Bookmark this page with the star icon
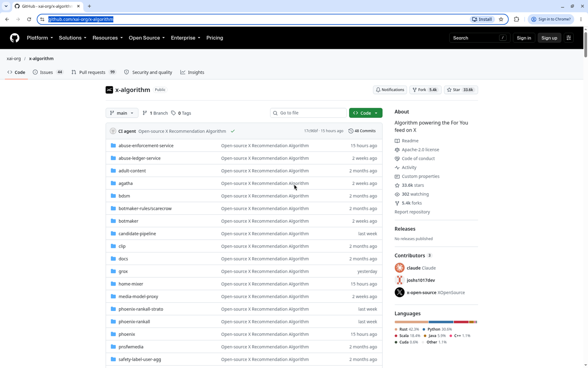Image resolution: width=588 pixels, height=368 pixels. click(x=501, y=19)
